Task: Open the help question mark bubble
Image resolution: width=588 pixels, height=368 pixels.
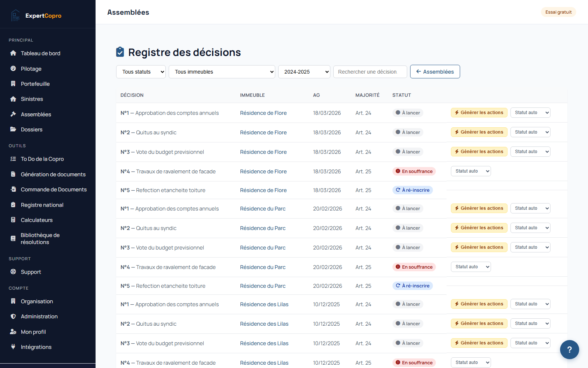Action: coord(570,350)
